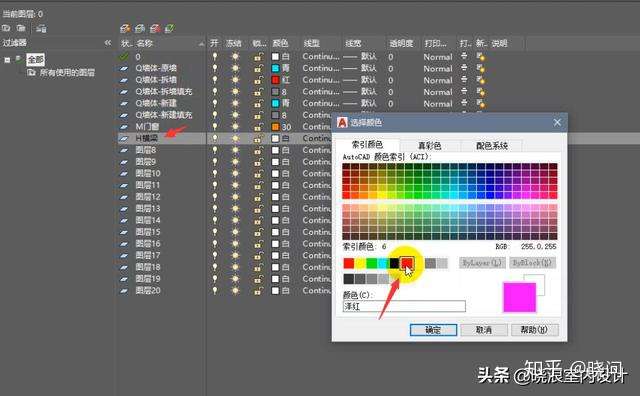Toggle lock icon for Q墙体-新建填充 layer
The width and height of the screenshot is (640, 396).
click(258, 116)
